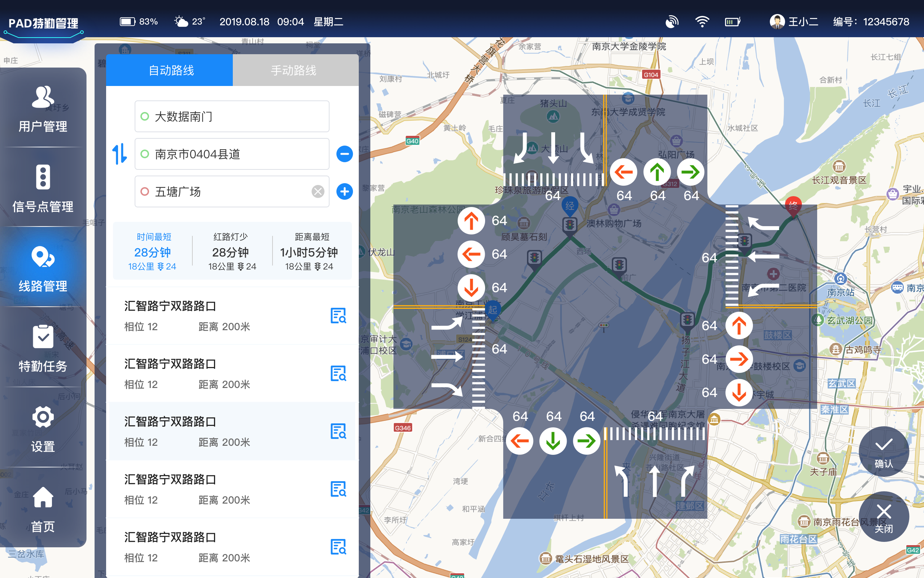924x578 pixels.
Task: Open 信号点管理 traffic light menu
Action: 43,189
